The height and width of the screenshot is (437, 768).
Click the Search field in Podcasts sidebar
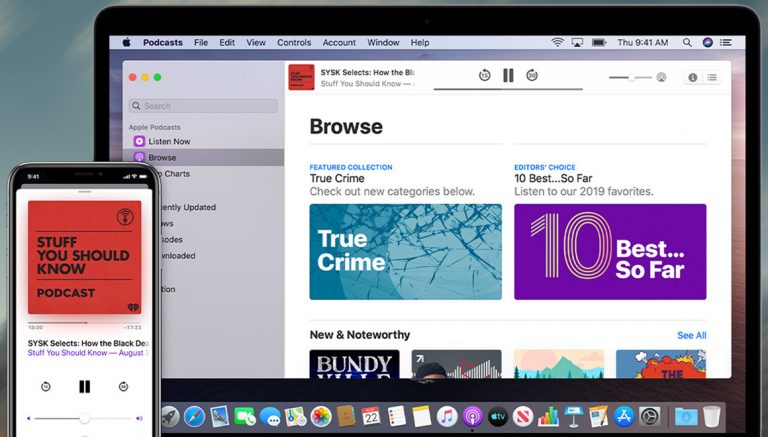pyautogui.click(x=203, y=106)
